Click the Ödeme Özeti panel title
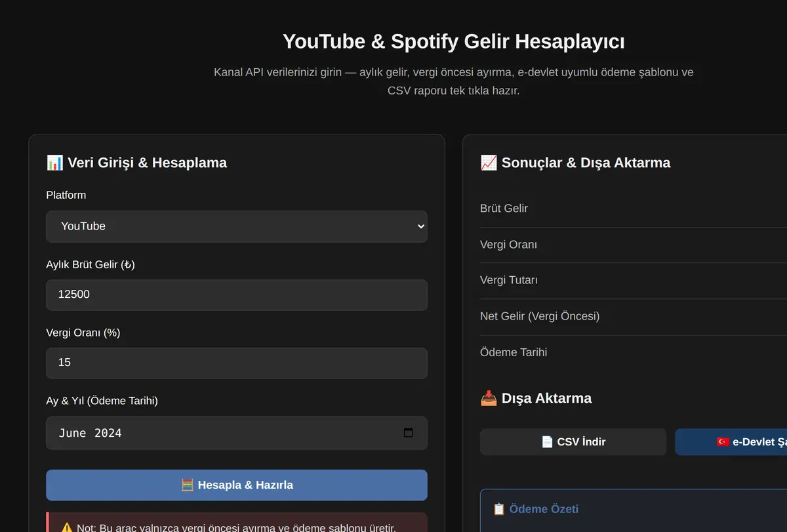This screenshot has height=532, width=787. pyautogui.click(x=535, y=509)
